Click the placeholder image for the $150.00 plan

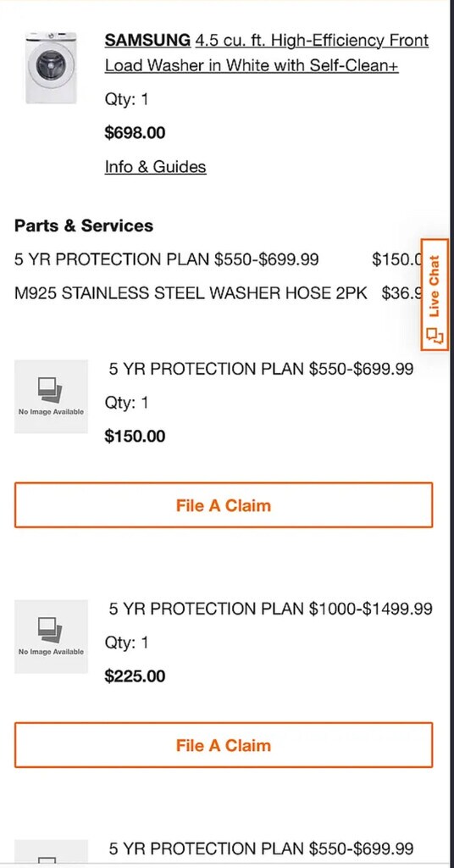[51, 397]
